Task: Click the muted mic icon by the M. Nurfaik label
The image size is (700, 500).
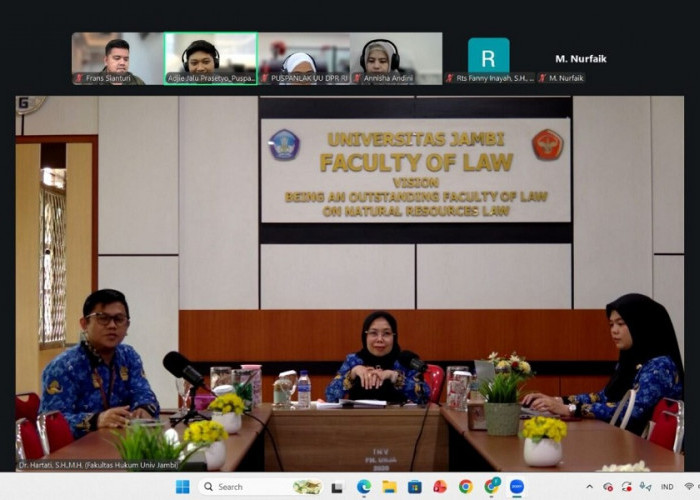Action: click(542, 78)
